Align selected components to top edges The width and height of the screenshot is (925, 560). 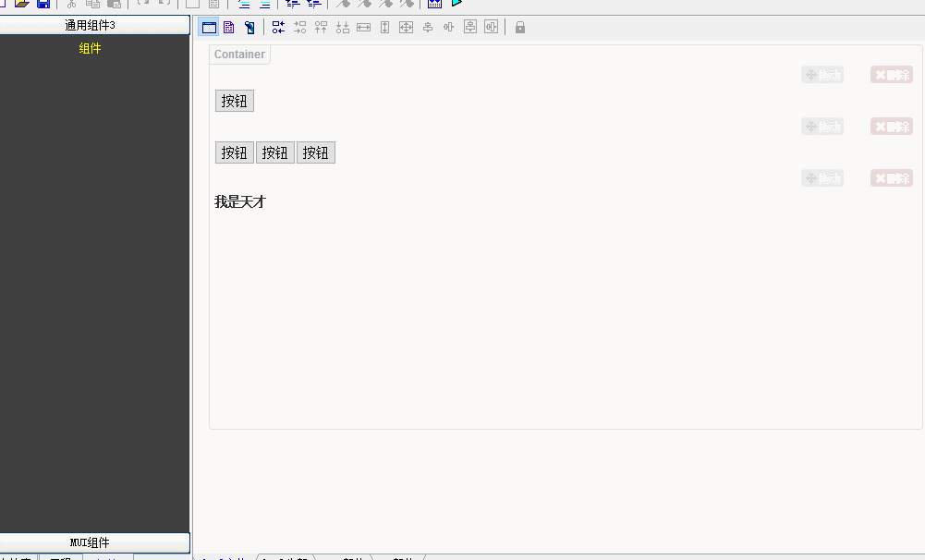pyautogui.click(x=321, y=27)
